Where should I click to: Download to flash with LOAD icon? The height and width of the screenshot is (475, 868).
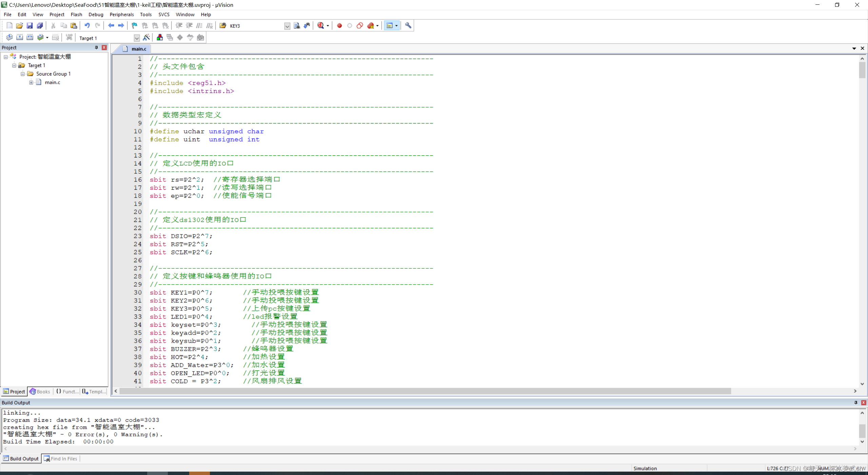pyautogui.click(x=69, y=37)
